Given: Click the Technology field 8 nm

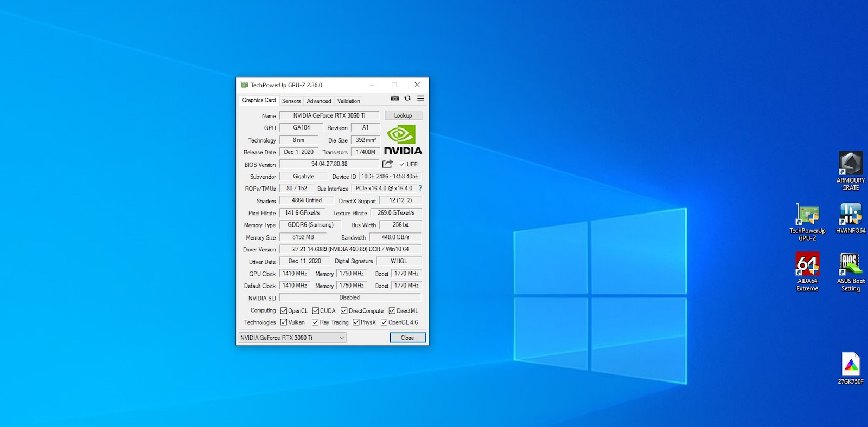Looking at the screenshot, I should coord(299,140).
